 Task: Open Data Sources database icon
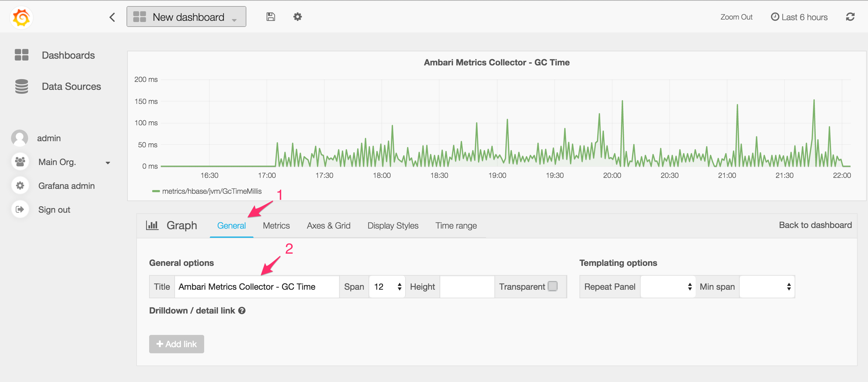pos(22,86)
